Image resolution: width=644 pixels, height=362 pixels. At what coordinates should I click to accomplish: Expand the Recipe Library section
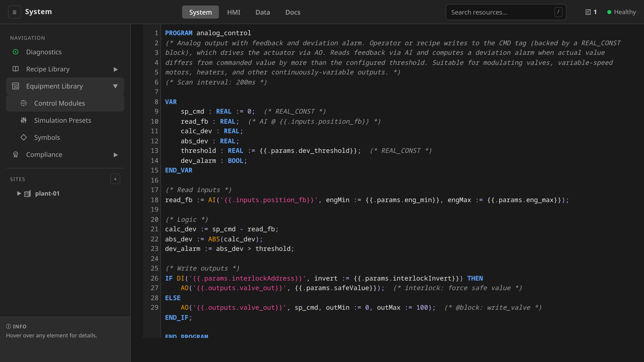coord(115,69)
